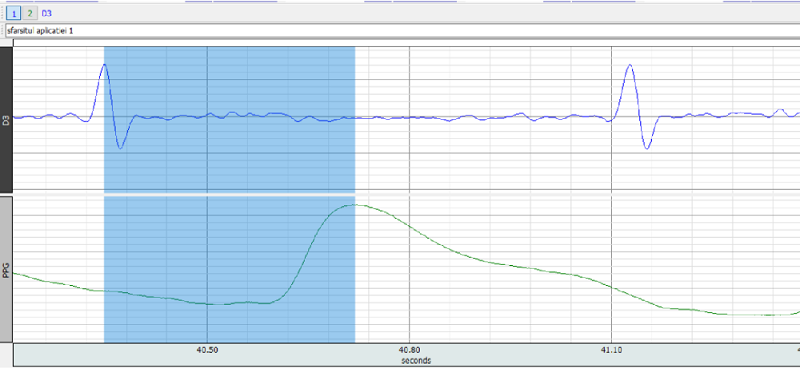
Task: Click the blue D3 channel name label
Action: click(x=46, y=13)
